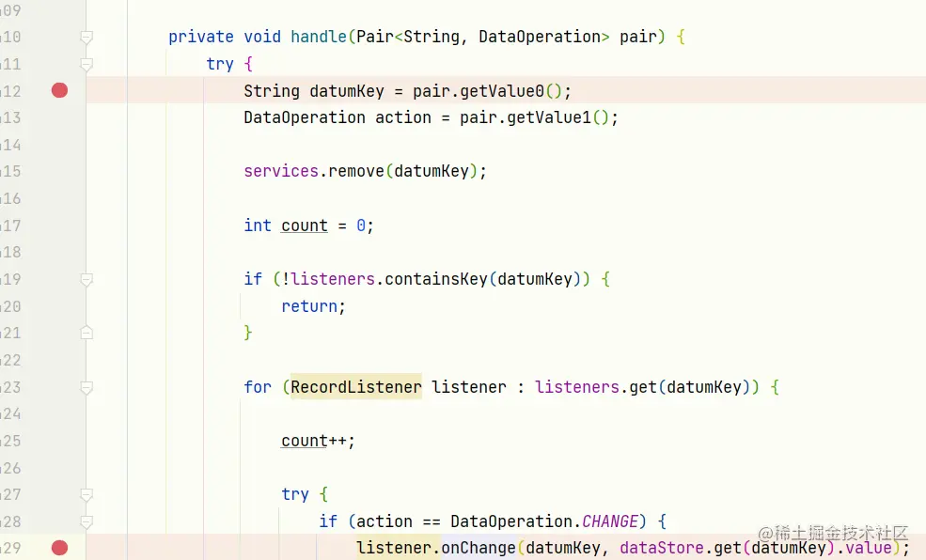This screenshot has height=560, width=926.
Task: Click remove in services.remove call
Action: [x=356, y=171]
